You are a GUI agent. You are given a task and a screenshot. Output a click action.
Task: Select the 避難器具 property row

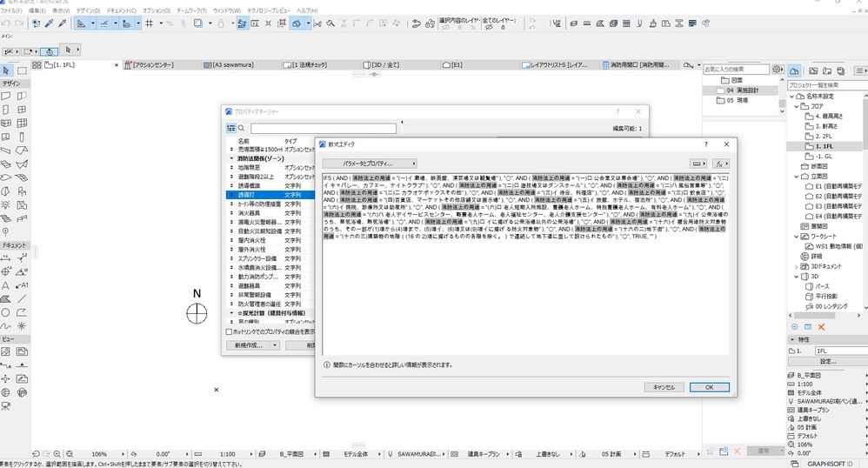click(270, 286)
